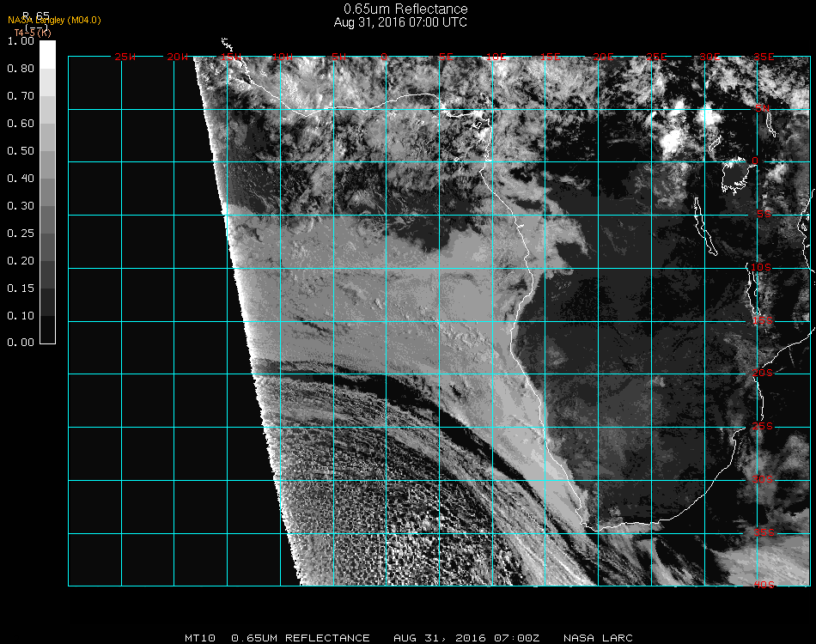Select the 30S latitude label

pyautogui.click(x=763, y=479)
